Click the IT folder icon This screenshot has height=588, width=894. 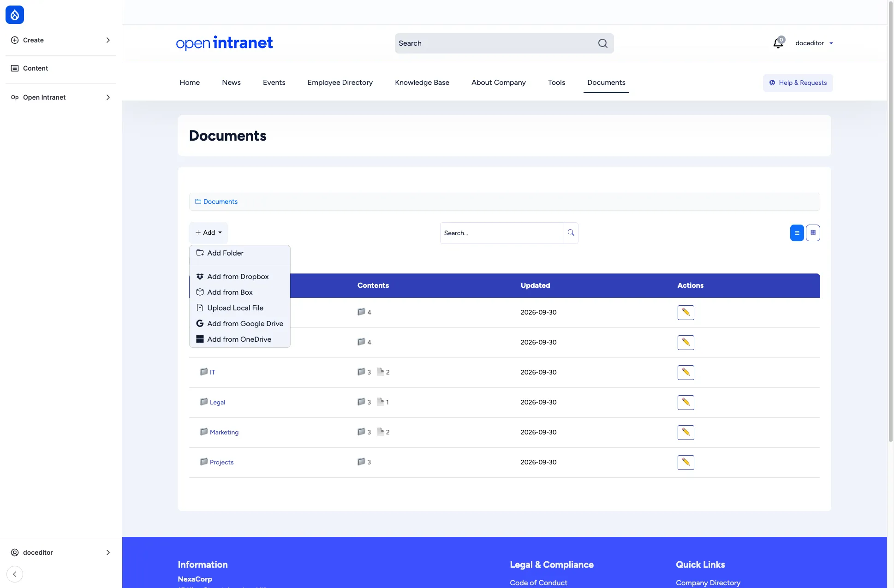(x=204, y=372)
